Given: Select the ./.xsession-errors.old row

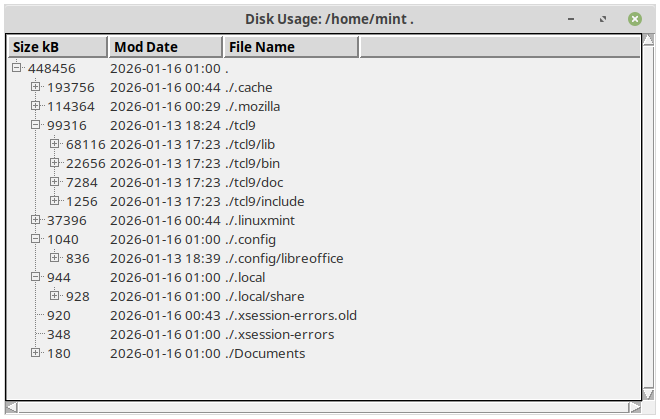Looking at the screenshot, I should [x=291, y=315].
